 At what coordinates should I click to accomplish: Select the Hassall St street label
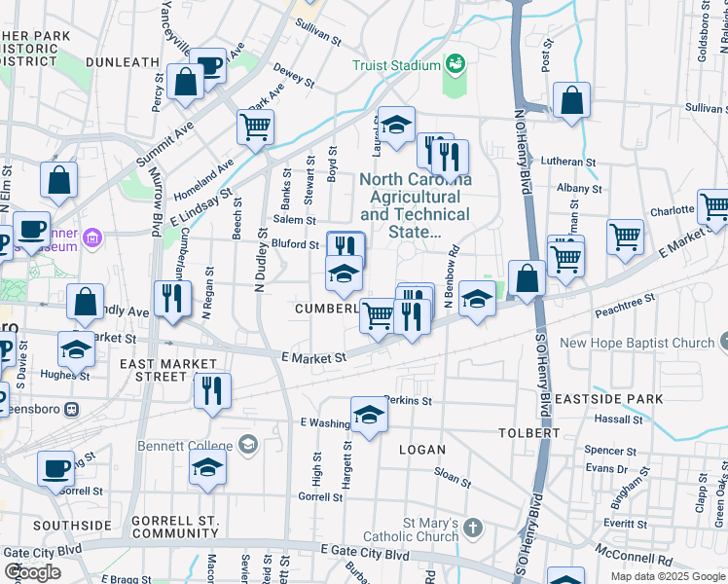618,420
